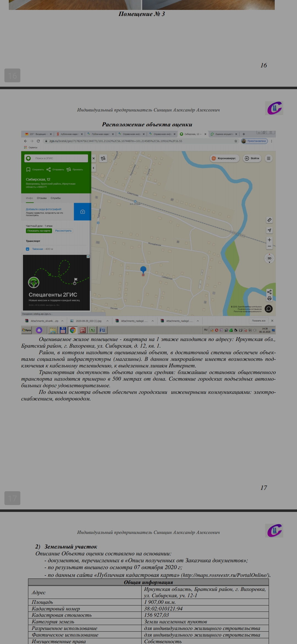This screenshot has height=644, width=297.
Task: Click the browser back arrow
Action: (x=26, y=141)
